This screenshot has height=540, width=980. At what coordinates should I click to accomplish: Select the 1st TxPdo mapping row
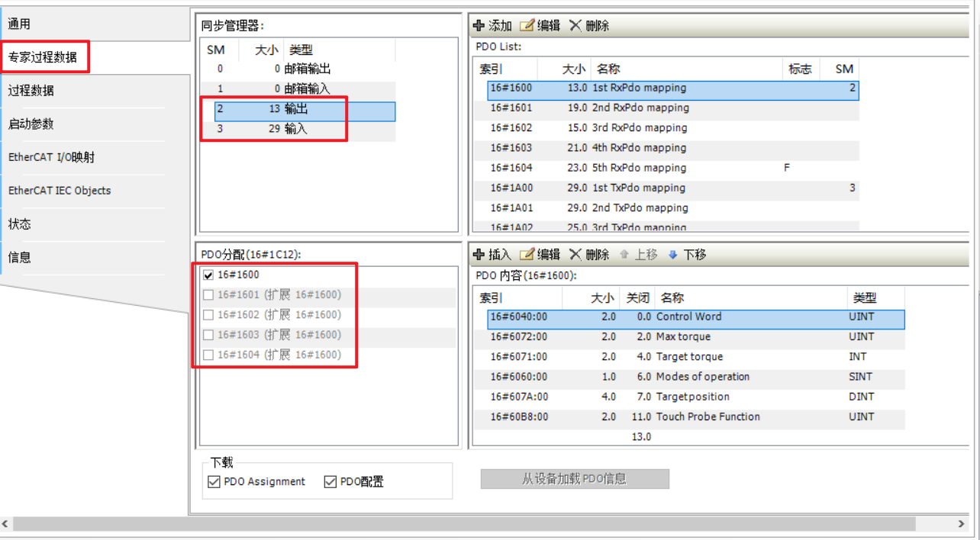pyautogui.click(x=638, y=188)
